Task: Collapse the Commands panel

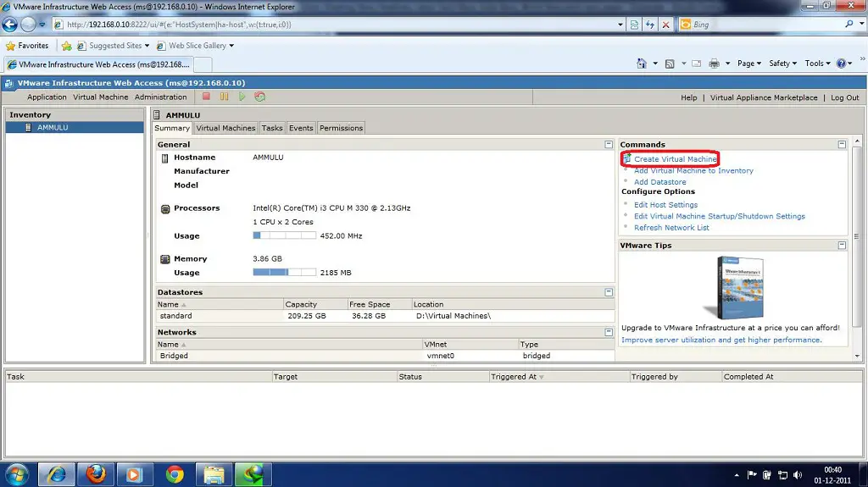Action: tap(842, 145)
